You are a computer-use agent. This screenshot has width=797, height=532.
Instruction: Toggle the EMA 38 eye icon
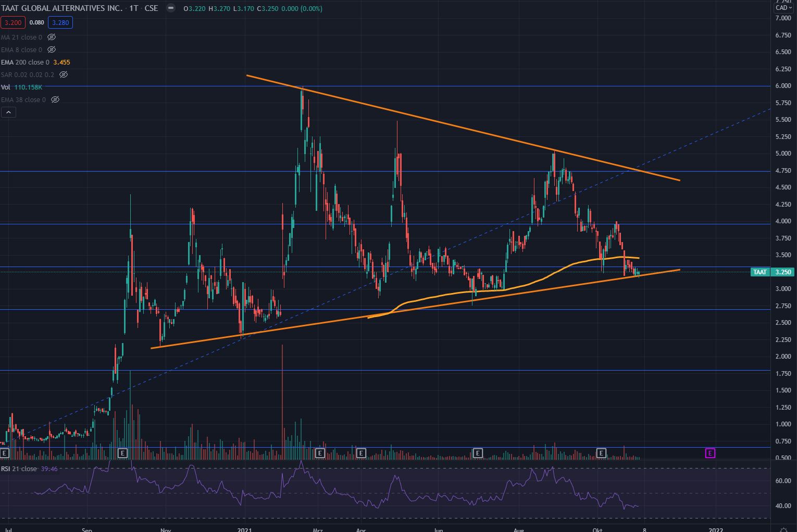click(x=55, y=100)
